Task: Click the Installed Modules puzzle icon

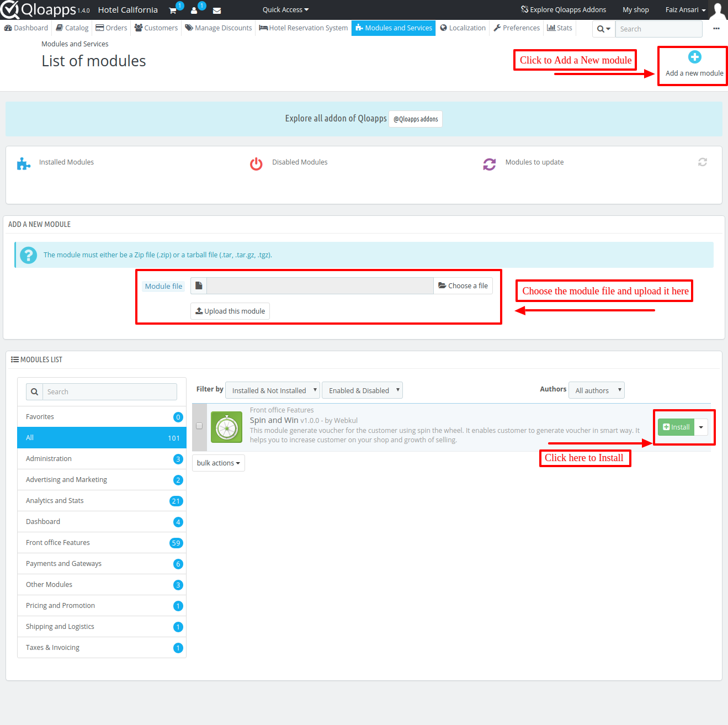Action: [x=23, y=163]
